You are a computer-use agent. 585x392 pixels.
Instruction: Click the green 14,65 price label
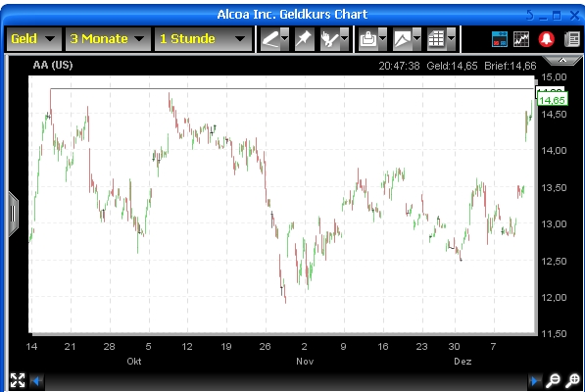tap(552, 100)
